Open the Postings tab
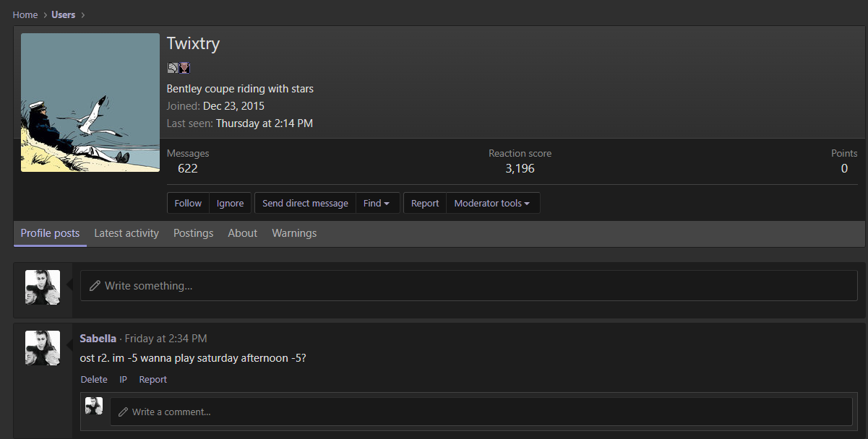This screenshot has height=439, width=868. pos(193,233)
